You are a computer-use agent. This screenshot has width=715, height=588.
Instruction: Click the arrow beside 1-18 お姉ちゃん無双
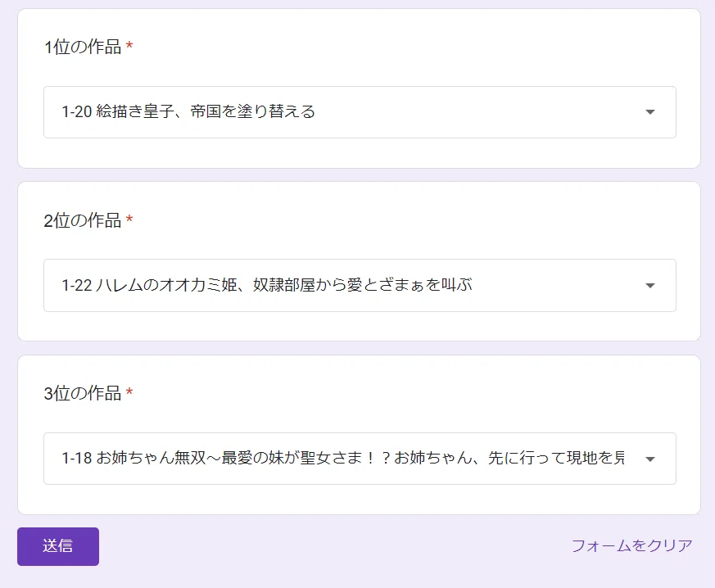tap(650, 459)
